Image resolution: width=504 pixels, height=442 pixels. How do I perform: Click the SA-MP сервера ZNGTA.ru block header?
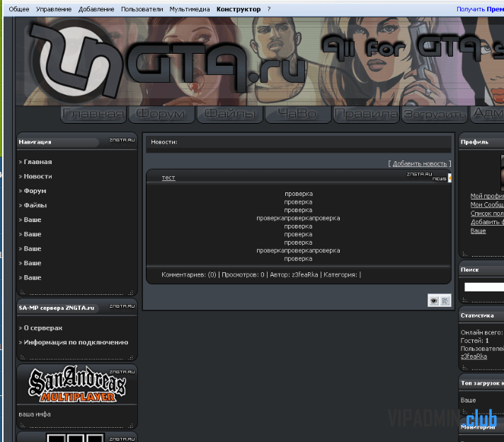tap(77, 308)
